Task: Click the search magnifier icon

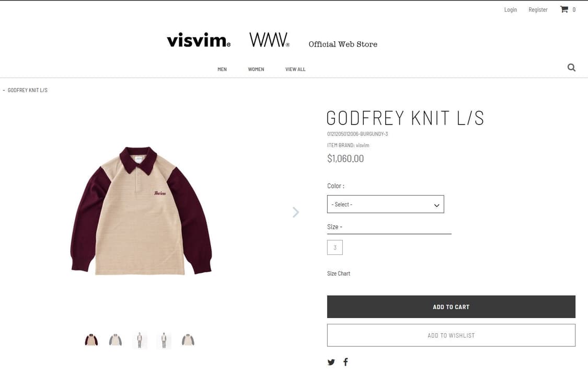Action: pyautogui.click(x=571, y=67)
